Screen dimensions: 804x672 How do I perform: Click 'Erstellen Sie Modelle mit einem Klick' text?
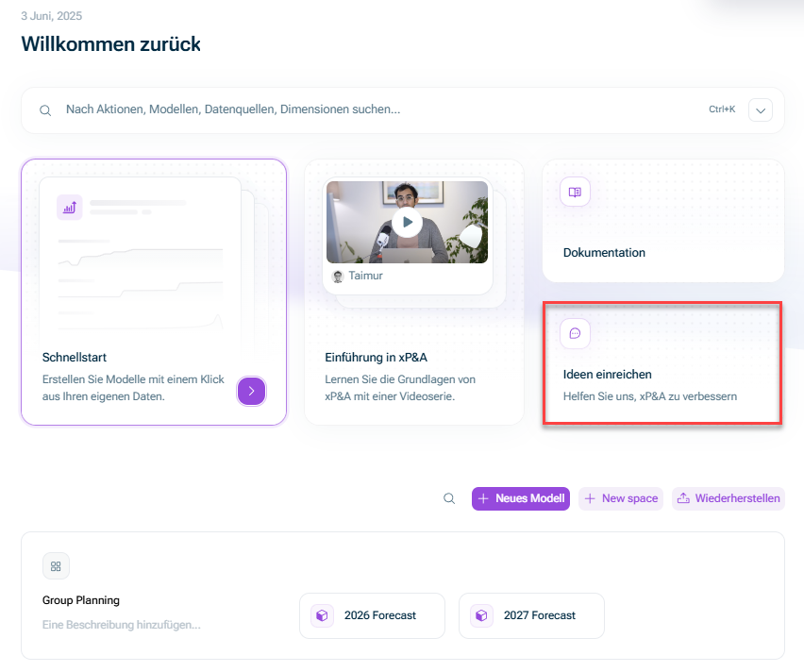coord(133,379)
